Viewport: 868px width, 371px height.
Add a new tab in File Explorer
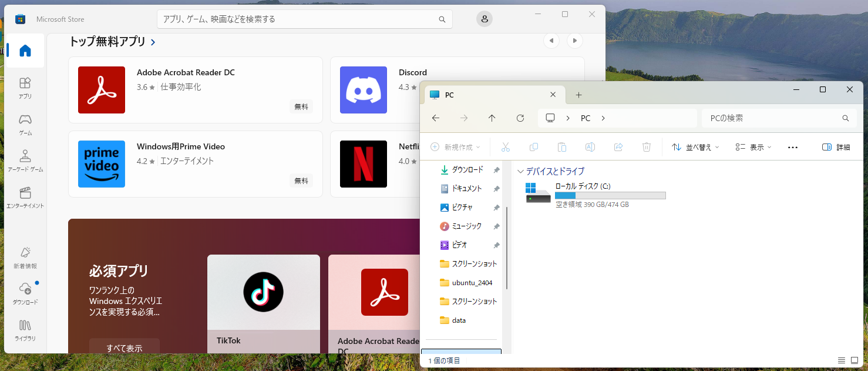[578, 95]
